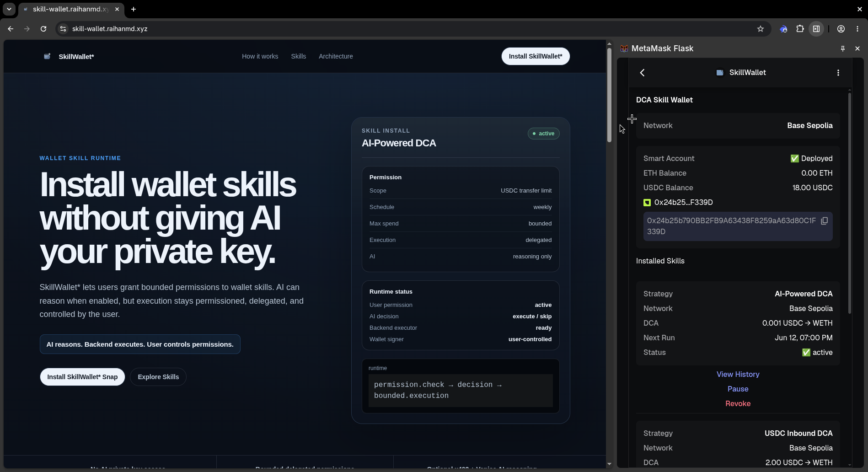
Task: Click the pinned extension icon in toolbar
Action: [x=783, y=29]
